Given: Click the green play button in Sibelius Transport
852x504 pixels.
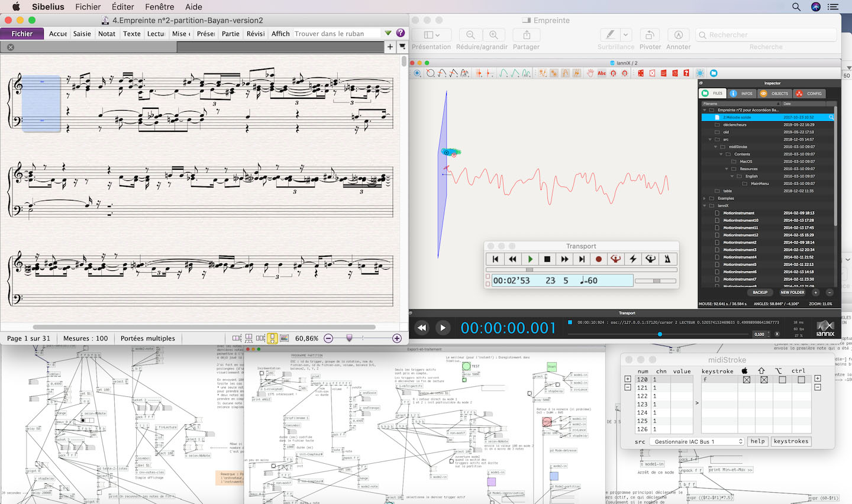Looking at the screenshot, I should (530, 259).
